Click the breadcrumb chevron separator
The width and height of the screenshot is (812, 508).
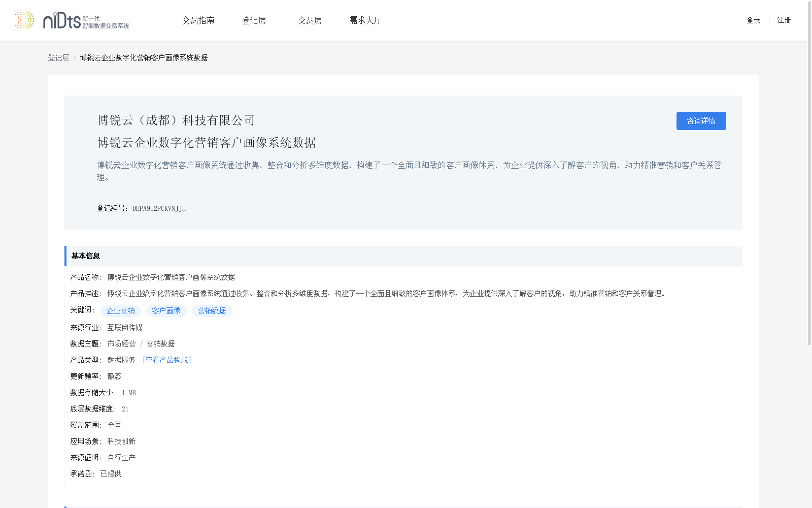coord(75,58)
